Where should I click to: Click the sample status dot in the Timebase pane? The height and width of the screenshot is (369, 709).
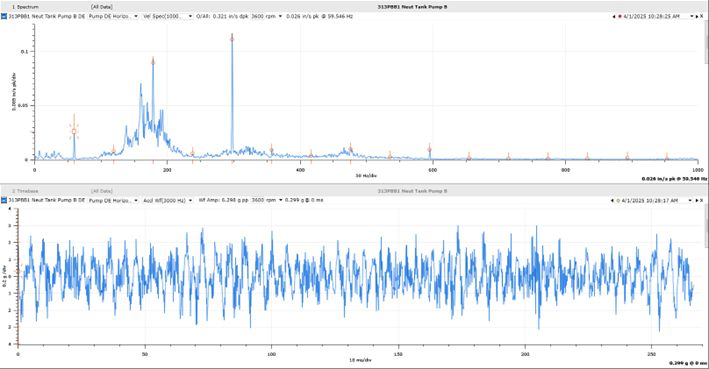click(618, 200)
